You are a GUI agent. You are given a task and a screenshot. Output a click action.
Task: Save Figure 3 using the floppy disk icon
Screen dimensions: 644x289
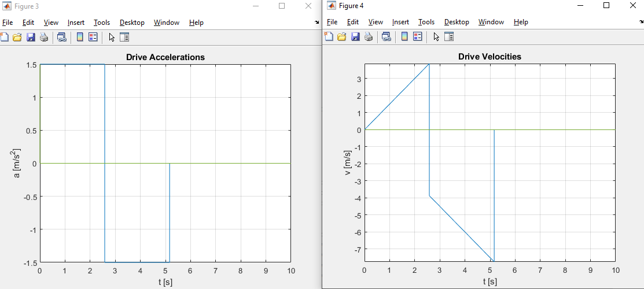[x=31, y=38]
